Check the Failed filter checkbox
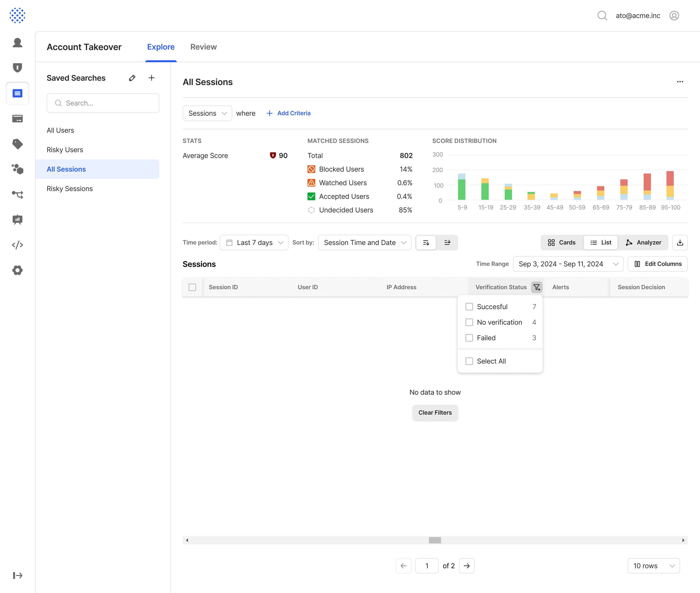Viewport: 700px width, 593px height. click(469, 338)
